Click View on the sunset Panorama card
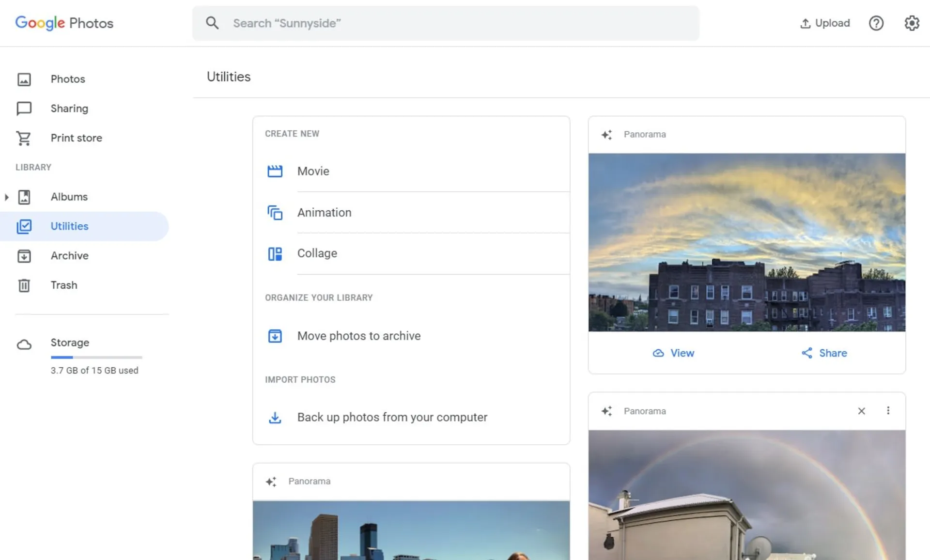 tap(673, 353)
